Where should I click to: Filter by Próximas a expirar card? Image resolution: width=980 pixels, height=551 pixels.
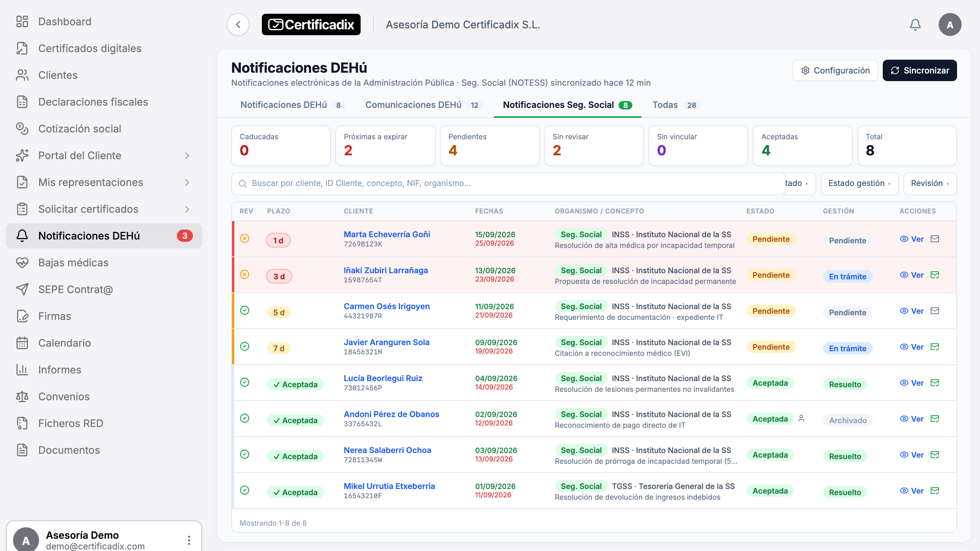click(x=385, y=146)
